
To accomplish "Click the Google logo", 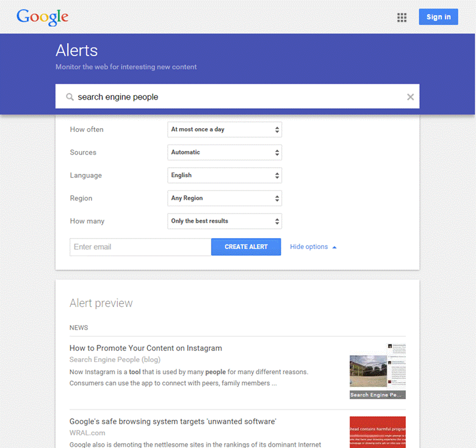I will 42,17.
